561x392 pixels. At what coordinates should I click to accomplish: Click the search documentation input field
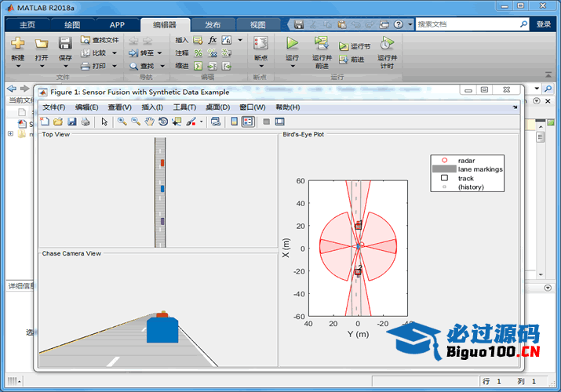click(x=468, y=24)
